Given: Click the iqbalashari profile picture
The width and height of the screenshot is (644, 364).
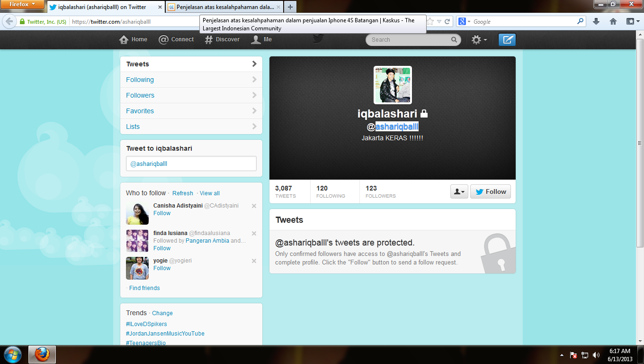Looking at the screenshot, I should click(393, 85).
